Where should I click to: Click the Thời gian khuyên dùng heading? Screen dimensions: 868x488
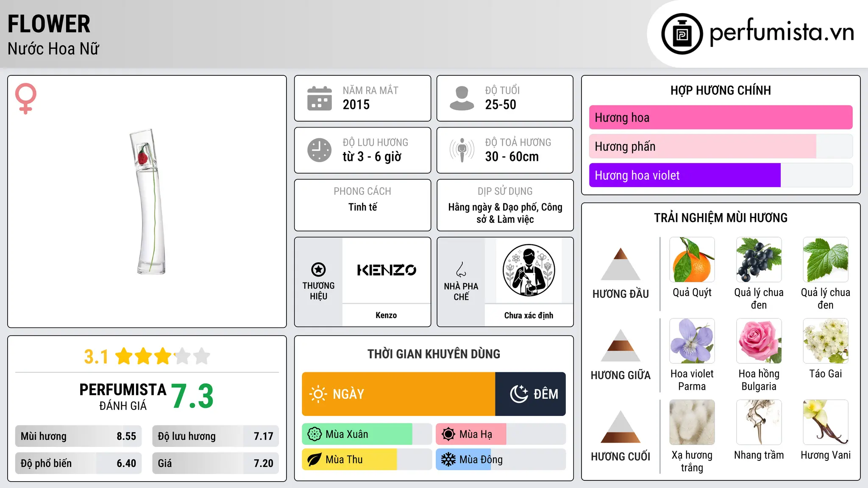(x=434, y=354)
